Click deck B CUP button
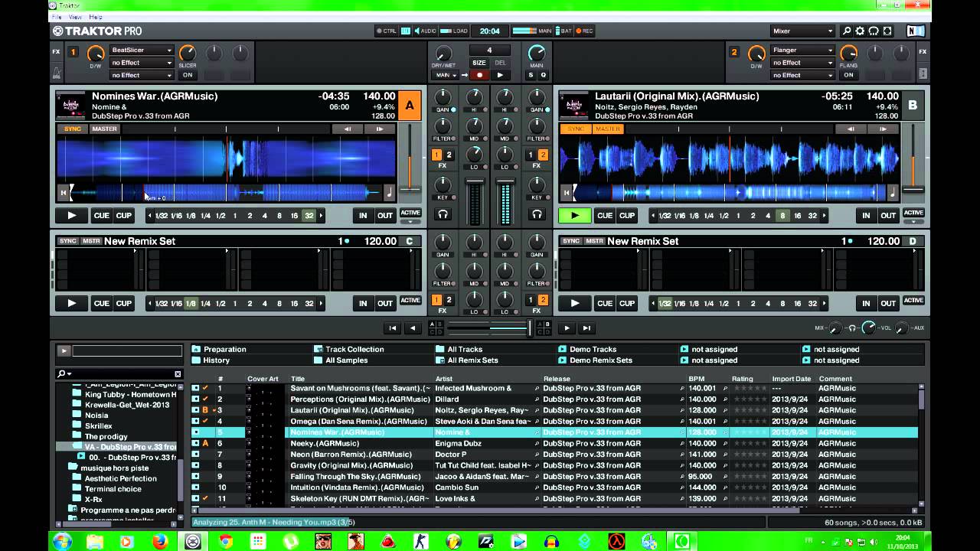The width and height of the screenshot is (980, 551). click(627, 216)
